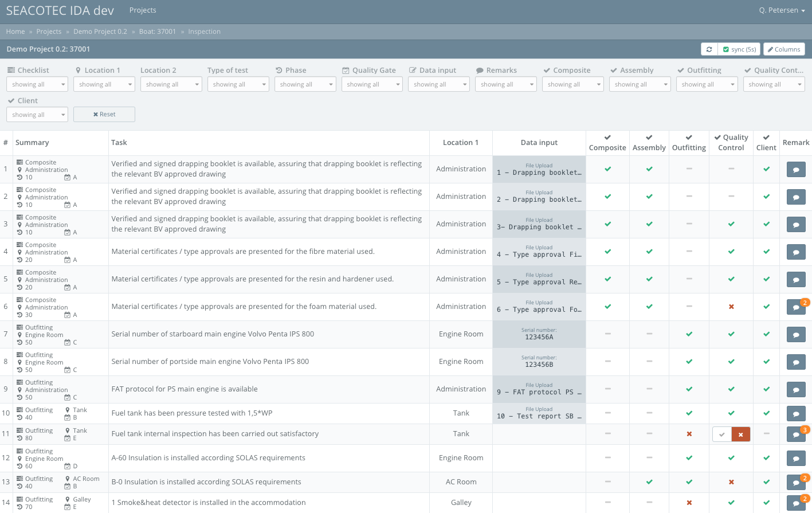This screenshot has width=812, height=513.
Task: Click Quality Control red X on row 13
Action: (x=731, y=482)
